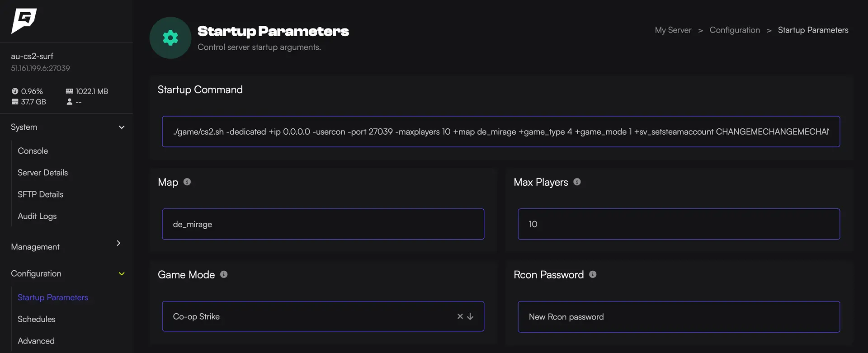Click the green gear icon beside Startup Parameters
This screenshot has height=353, width=868.
[x=170, y=38]
